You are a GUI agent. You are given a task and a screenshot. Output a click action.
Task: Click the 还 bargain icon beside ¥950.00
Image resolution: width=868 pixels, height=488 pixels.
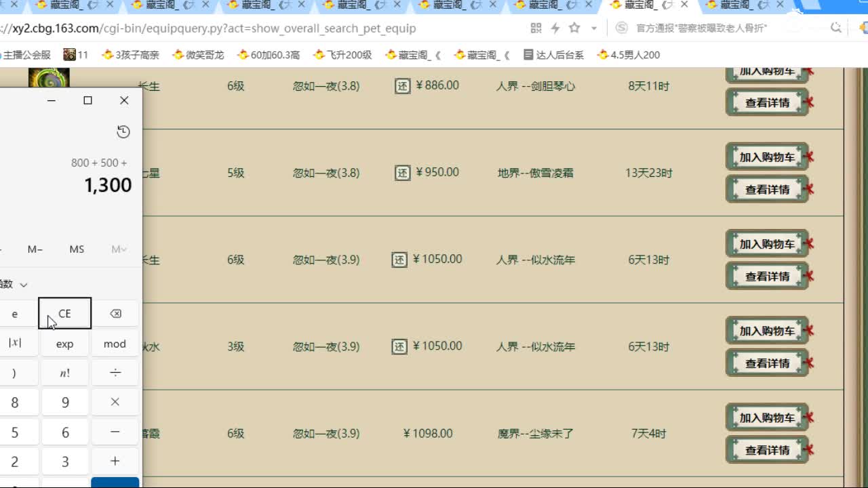(x=403, y=173)
